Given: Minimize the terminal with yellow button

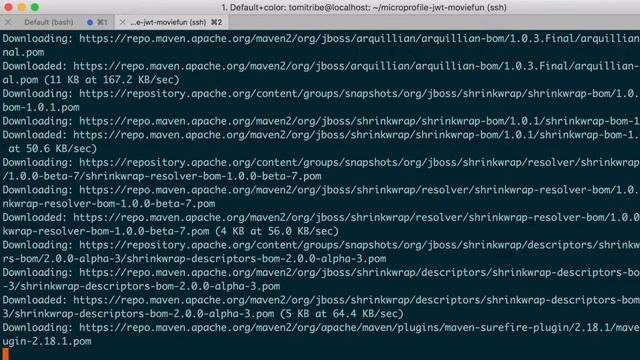Looking at the screenshot, I should point(22,7).
